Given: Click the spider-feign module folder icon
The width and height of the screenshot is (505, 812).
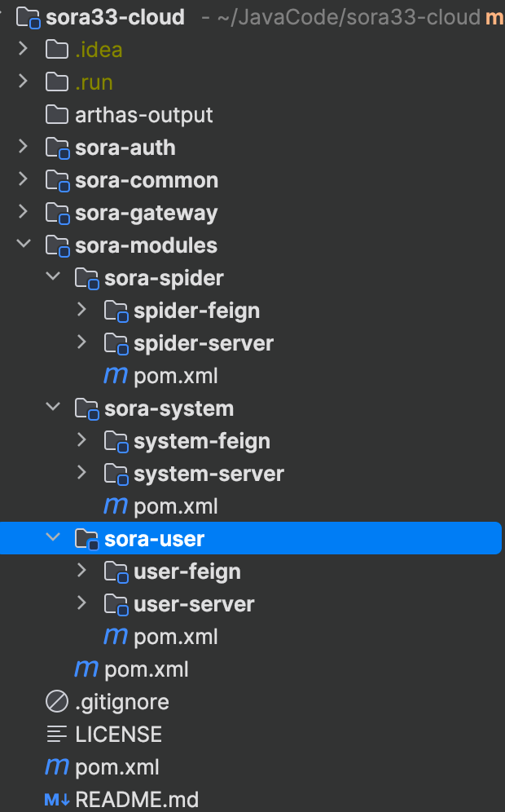Looking at the screenshot, I should pos(116,311).
